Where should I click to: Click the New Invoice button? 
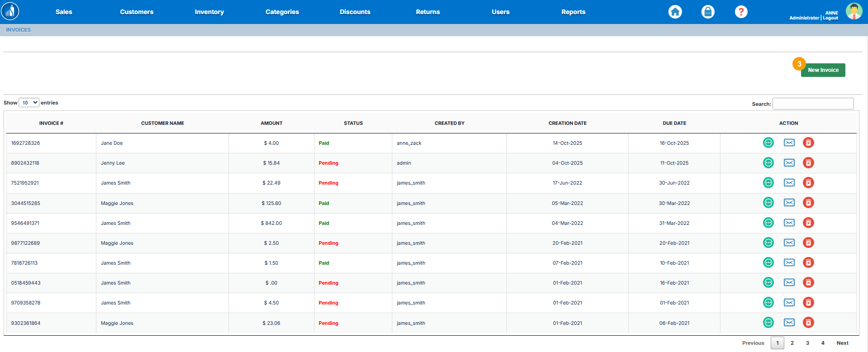tap(823, 70)
